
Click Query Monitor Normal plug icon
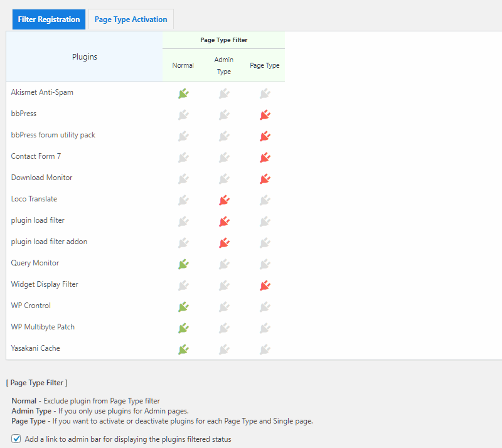(183, 264)
